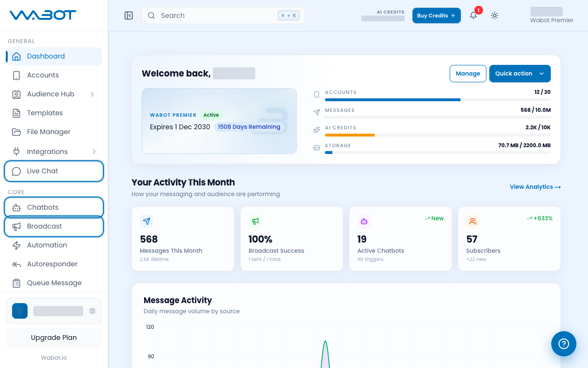Click the Broadcast megaphone icon

coord(16,226)
